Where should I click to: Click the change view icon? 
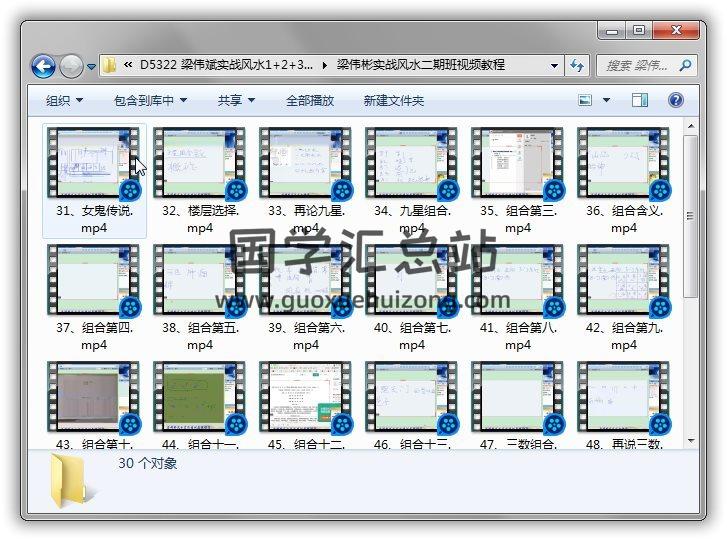click(587, 100)
